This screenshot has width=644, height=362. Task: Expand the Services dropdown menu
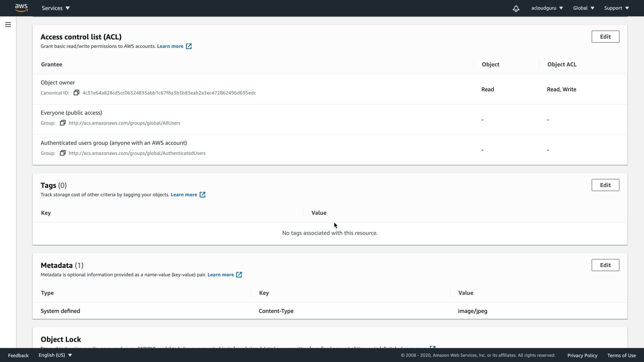click(56, 8)
